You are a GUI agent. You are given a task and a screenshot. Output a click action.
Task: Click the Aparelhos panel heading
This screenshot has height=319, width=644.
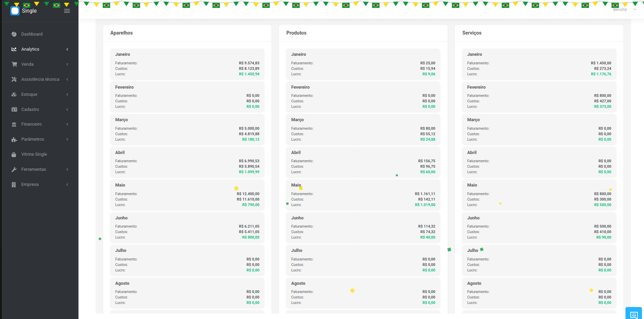tap(121, 33)
